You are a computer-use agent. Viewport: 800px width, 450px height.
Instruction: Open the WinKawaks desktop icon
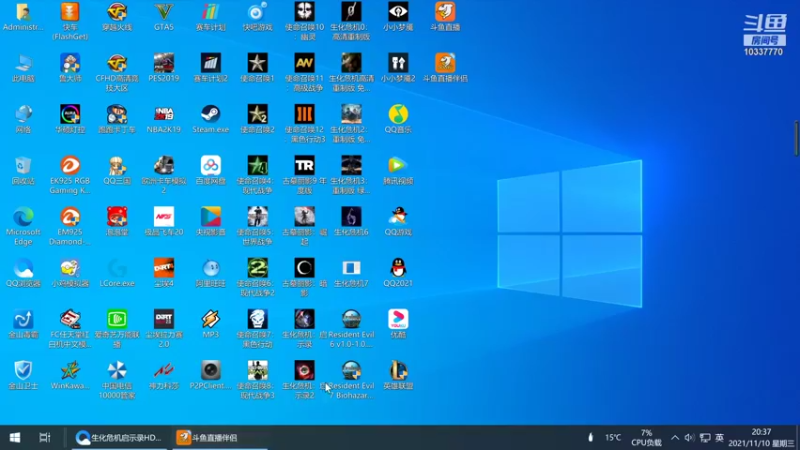70,375
